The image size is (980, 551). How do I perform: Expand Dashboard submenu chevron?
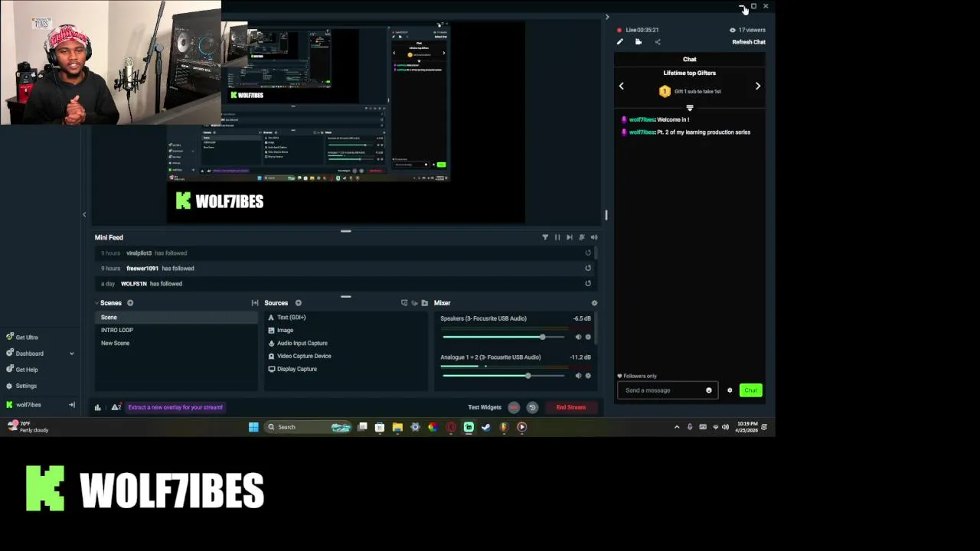[x=72, y=354]
